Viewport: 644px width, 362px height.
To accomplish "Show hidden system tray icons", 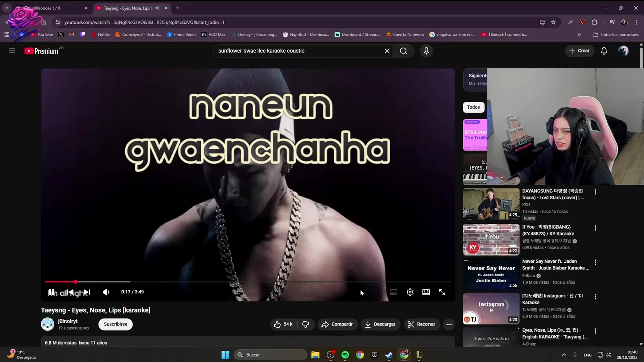I will pos(563,355).
